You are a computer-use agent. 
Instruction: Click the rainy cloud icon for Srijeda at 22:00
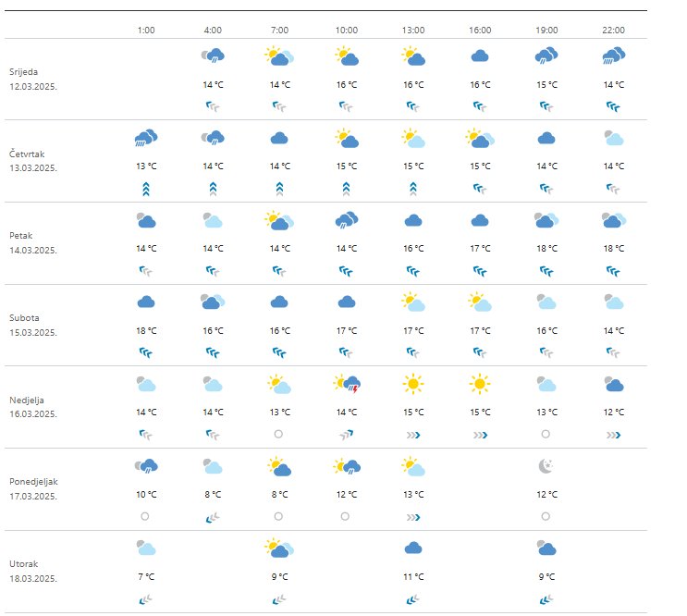[x=613, y=56]
